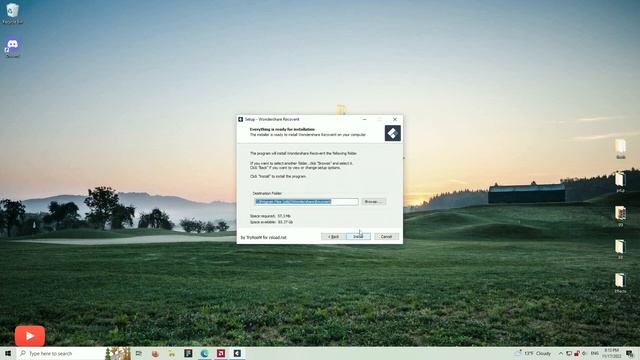Click the 'Everything is ready for installation' heading
The width and height of the screenshot is (640, 360).
pyautogui.click(x=282, y=129)
